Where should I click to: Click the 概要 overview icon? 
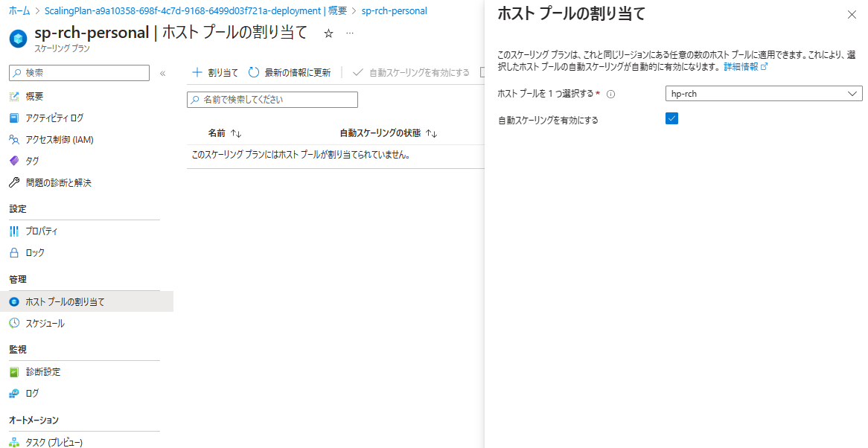click(x=14, y=97)
